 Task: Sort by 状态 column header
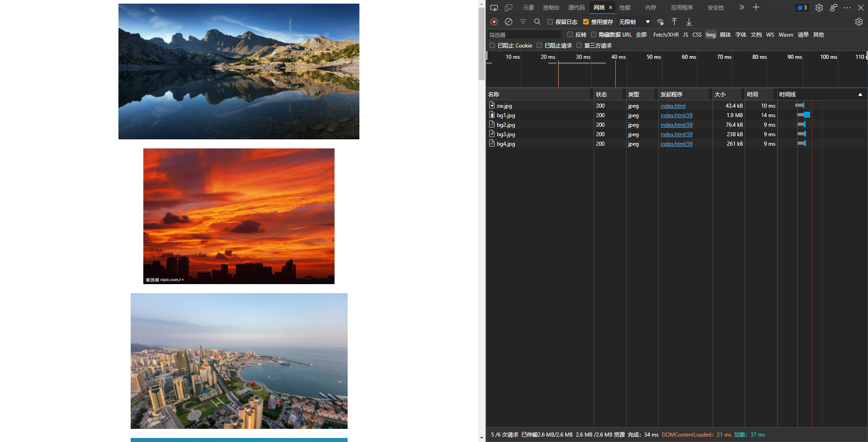pos(609,95)
